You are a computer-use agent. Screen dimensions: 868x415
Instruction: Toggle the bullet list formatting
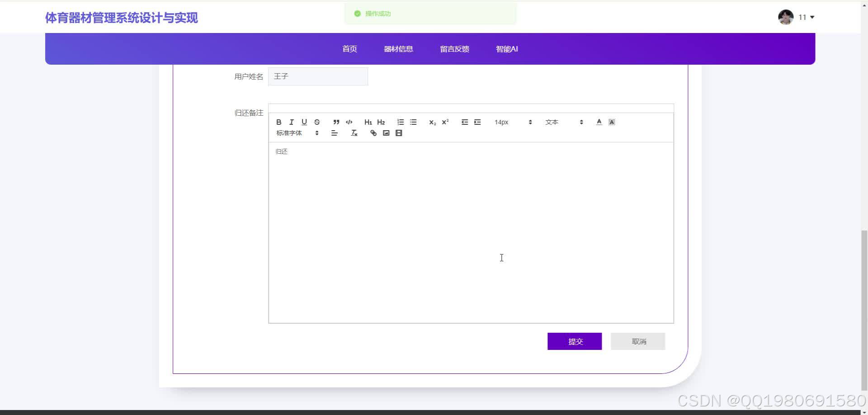[413, 122]
